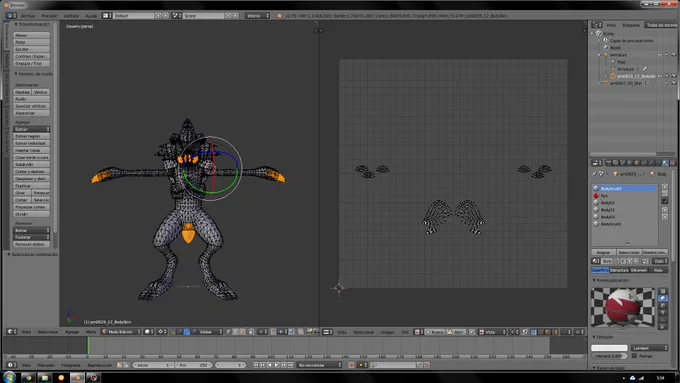Click the pivot point selector icon
Viewport: 680px width, 383px height.
161,332
